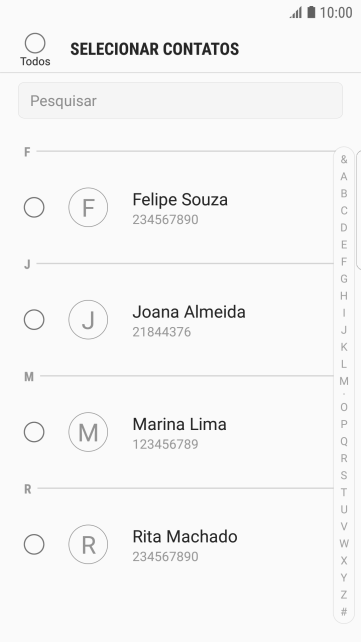Tap Joana Almeida's avatar letter J
361x642 pixels.
click(88, 320)
